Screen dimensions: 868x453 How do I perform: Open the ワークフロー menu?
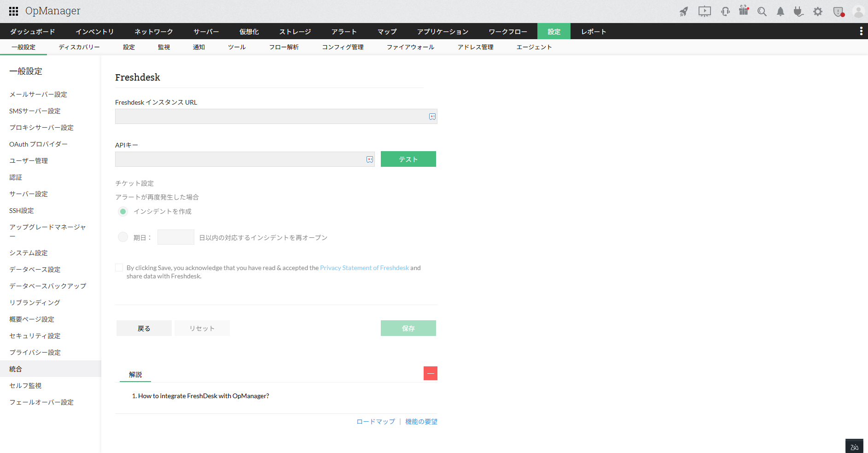pos(507,31)
